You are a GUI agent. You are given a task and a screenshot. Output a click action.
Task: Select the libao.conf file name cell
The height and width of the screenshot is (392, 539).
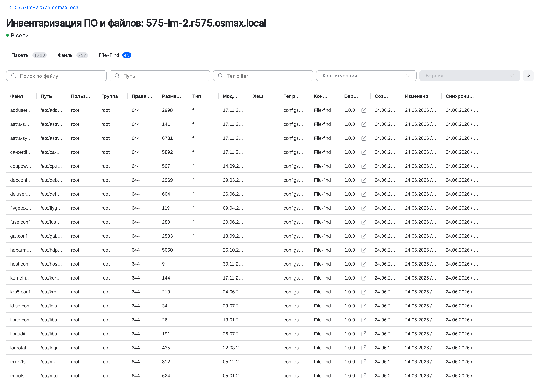pos(20,320)
